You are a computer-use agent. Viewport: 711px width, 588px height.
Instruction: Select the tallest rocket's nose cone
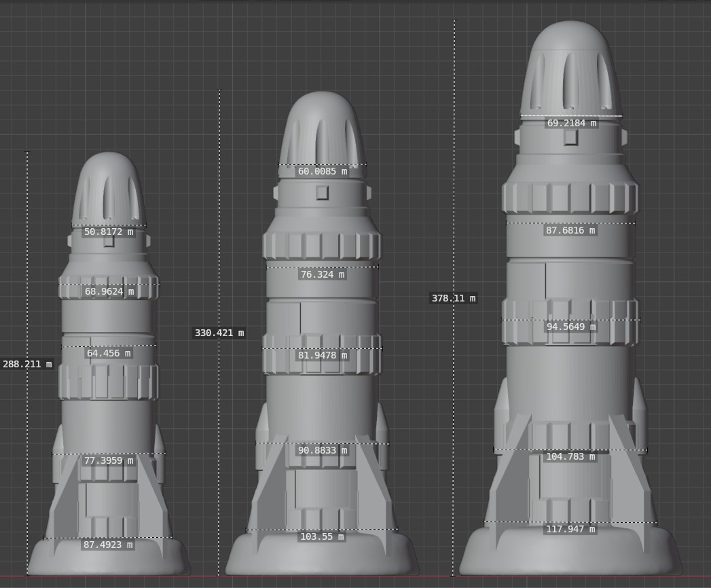571,68
